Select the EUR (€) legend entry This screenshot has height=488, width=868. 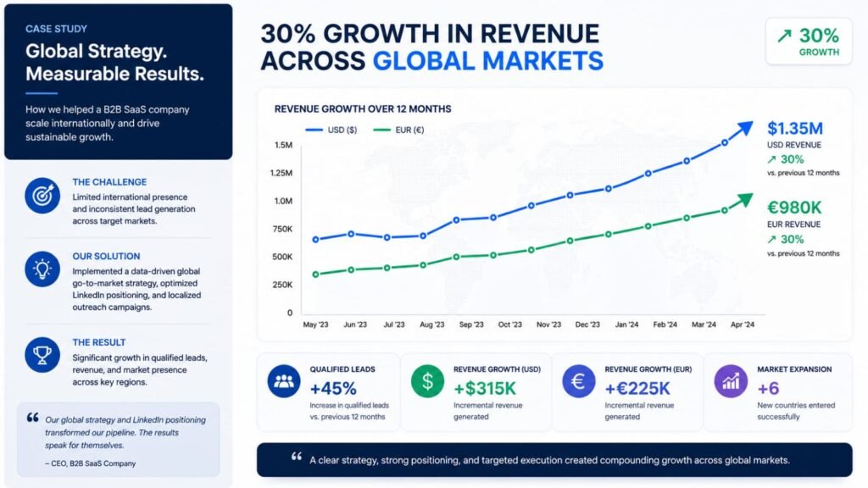398,130
